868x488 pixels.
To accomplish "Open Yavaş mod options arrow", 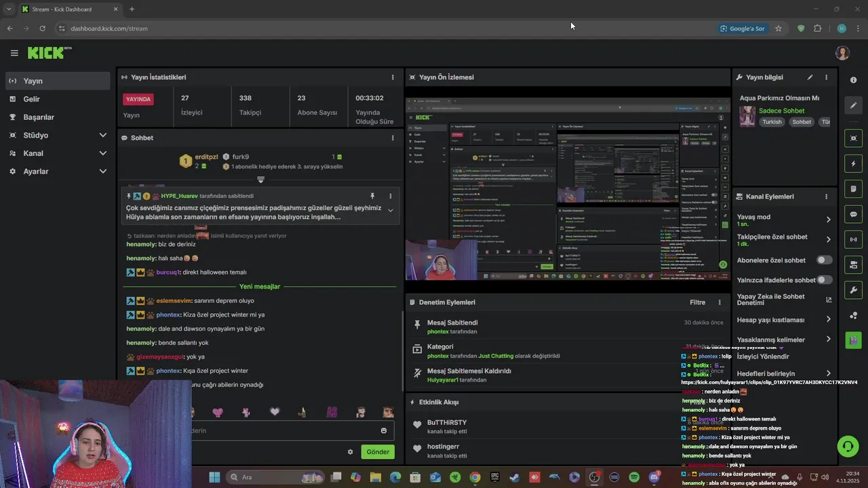I will (x=828, y=220).
